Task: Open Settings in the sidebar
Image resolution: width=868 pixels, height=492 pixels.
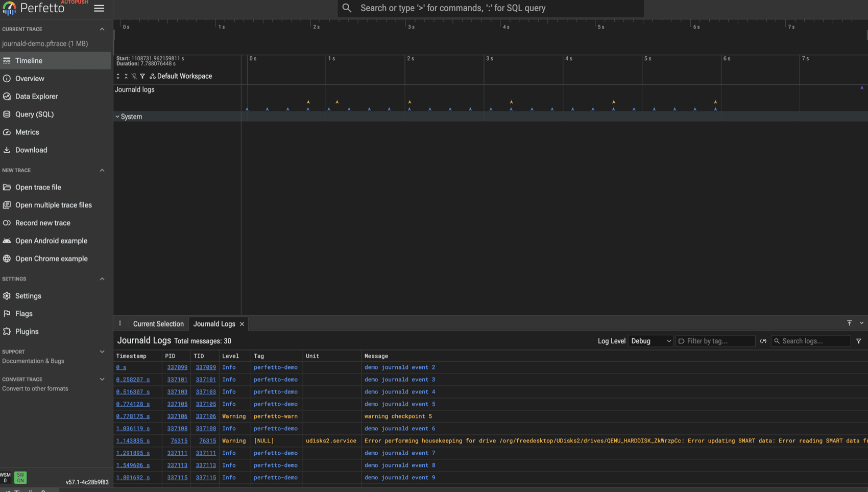Action: [x=55, y=296]
